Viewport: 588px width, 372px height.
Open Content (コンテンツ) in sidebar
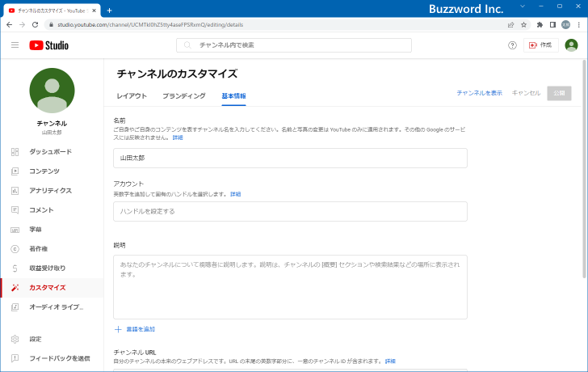(52, 171)
